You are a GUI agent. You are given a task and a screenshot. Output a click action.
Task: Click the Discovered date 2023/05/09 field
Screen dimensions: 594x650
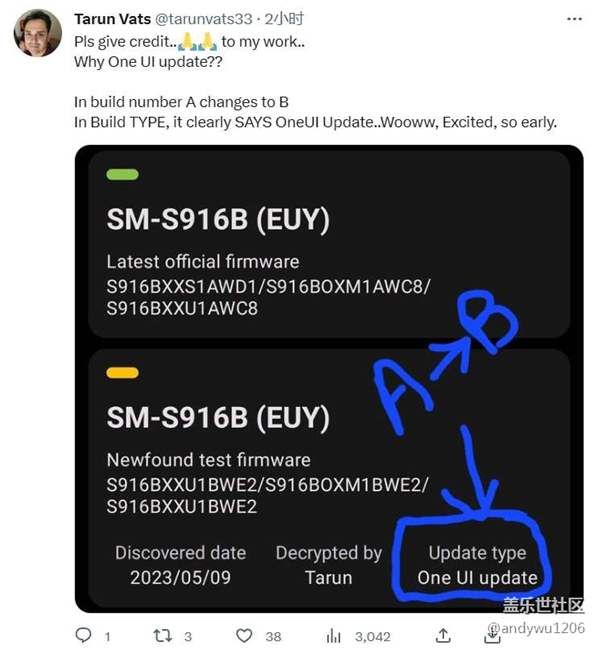(x=180, y=565)
